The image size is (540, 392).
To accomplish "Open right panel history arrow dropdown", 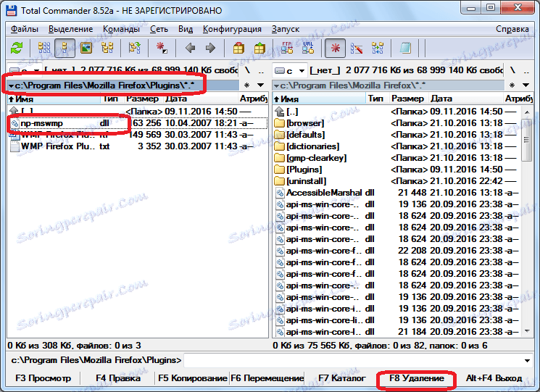I will tap(526, 85).
